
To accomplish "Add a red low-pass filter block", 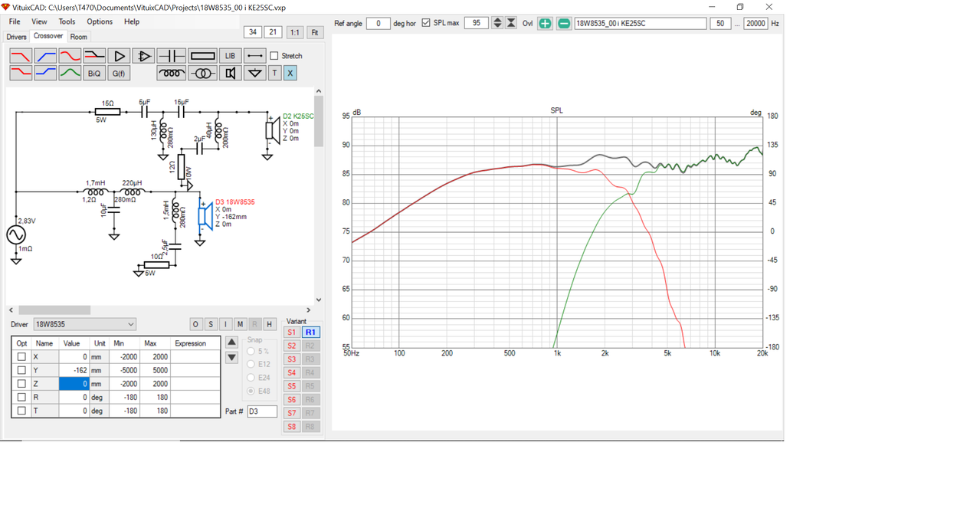I will [21, 56].
